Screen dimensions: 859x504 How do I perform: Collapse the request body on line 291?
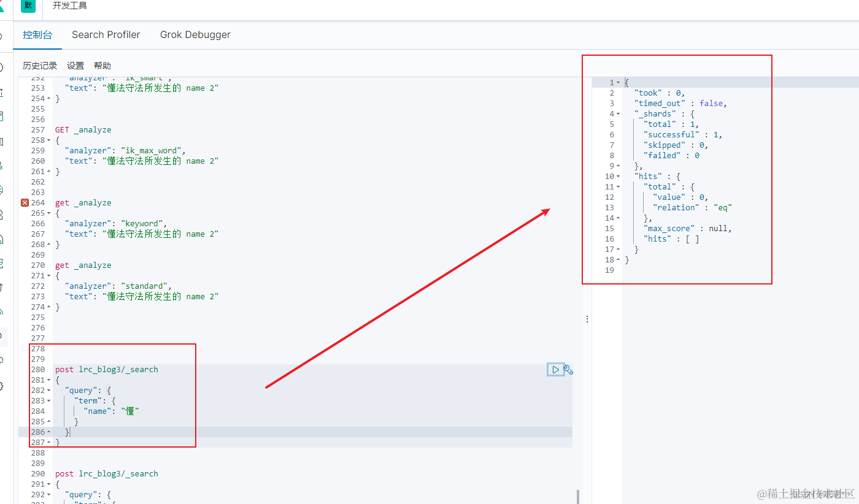pos(49,484)
